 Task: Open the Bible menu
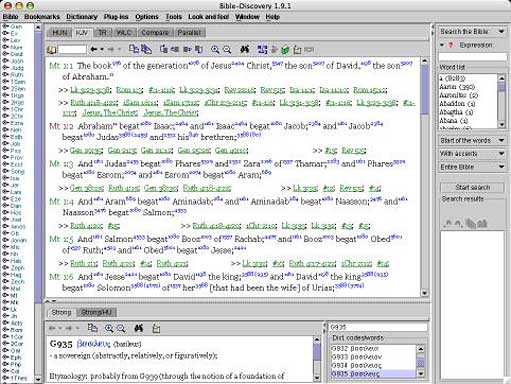10,17
